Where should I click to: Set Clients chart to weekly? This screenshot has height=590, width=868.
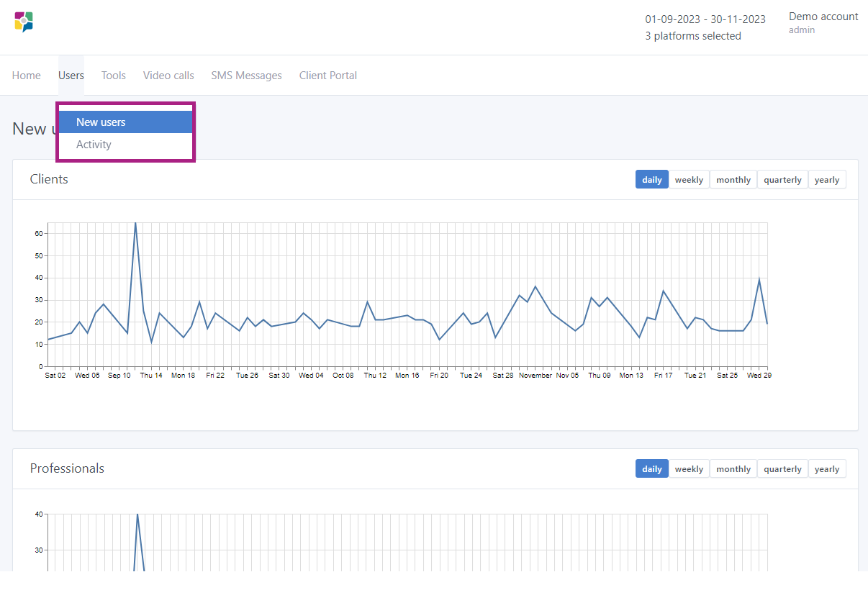pos(689,180)
